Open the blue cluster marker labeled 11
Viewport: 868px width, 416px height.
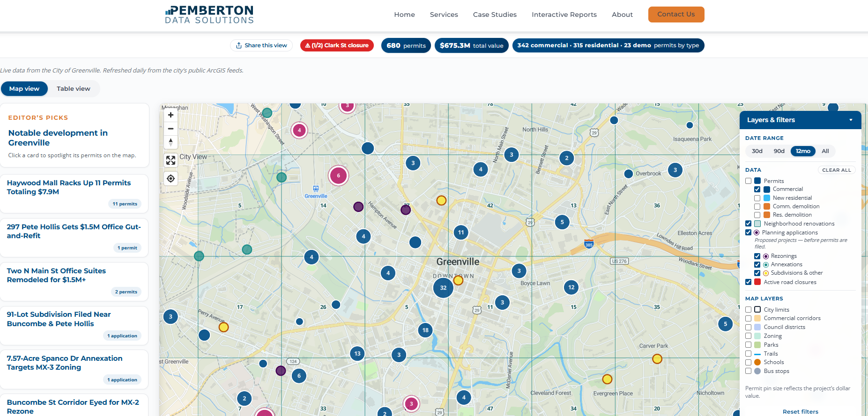tap(461, 232)
